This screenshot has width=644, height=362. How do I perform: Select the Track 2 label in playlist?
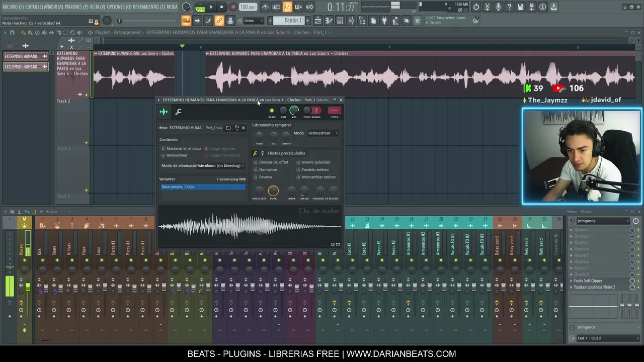pyautogui.click(x=63, y=101)
